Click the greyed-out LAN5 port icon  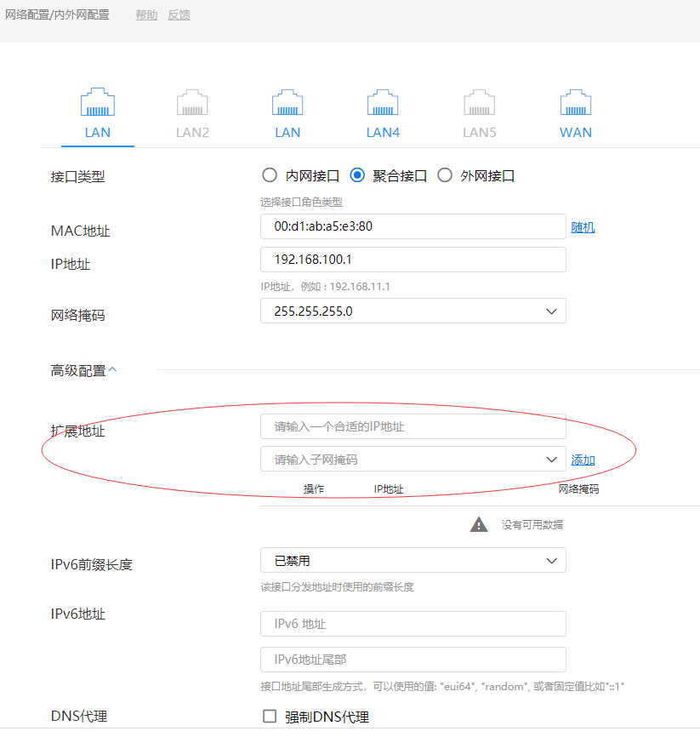coord(479,104)
